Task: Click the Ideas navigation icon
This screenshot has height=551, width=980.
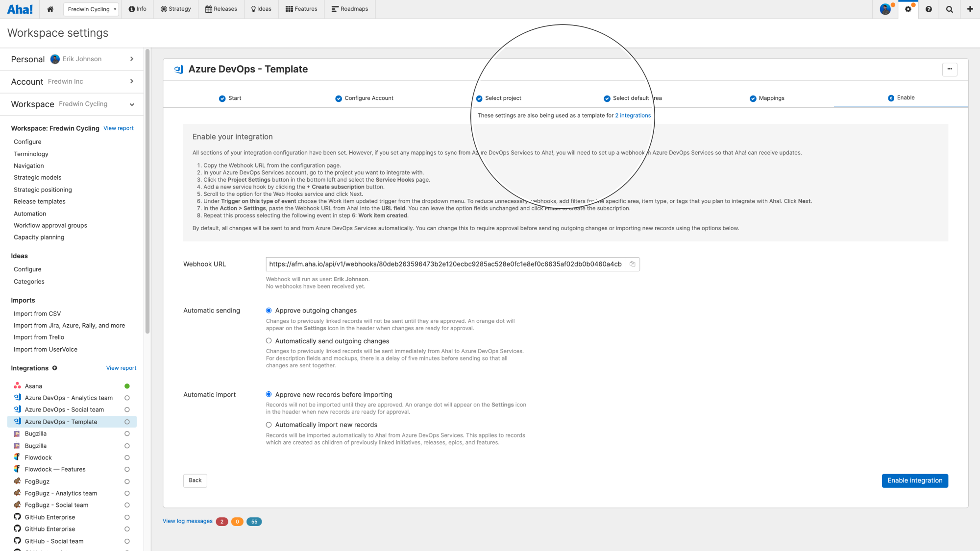Action: click(253, 9)
